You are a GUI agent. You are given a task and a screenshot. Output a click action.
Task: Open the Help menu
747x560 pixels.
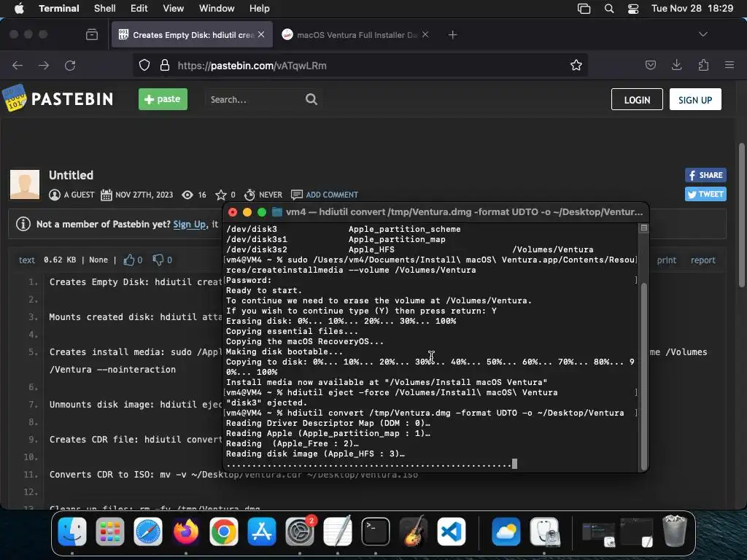pos(259,9)
